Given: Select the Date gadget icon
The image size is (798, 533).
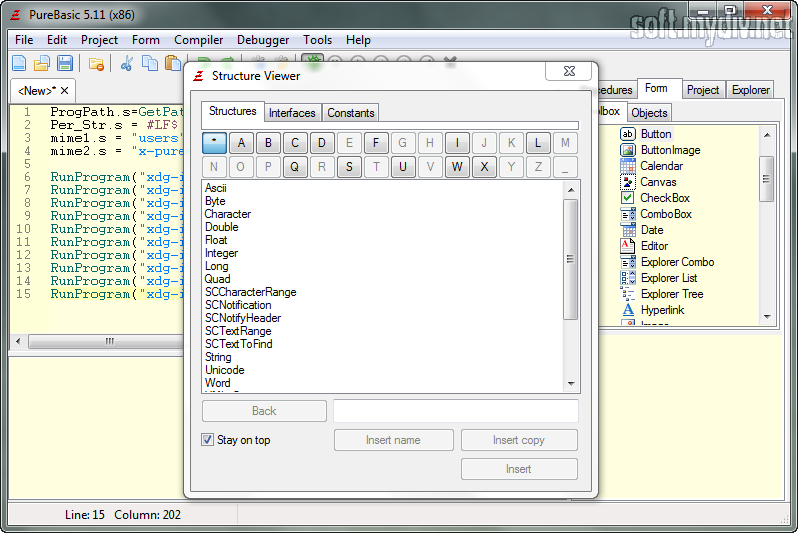Looking at the screenshot, I should (x=628, y=230).
